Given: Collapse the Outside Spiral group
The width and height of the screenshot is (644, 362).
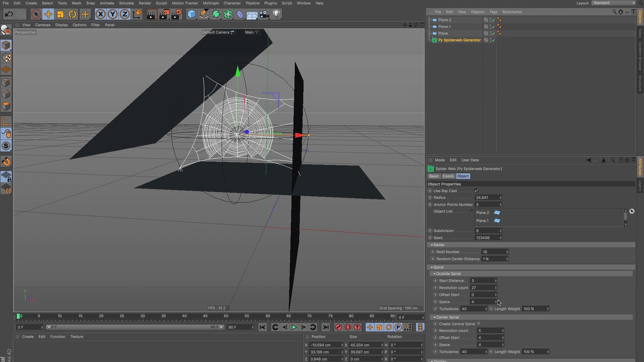Looking at the screenshot, I should 435,274.
